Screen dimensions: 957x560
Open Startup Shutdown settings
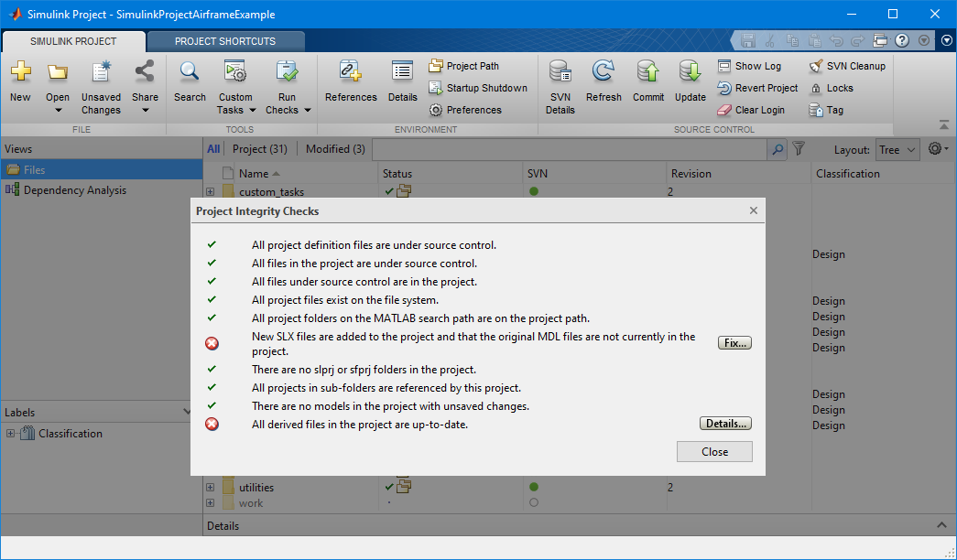[478, 88]
